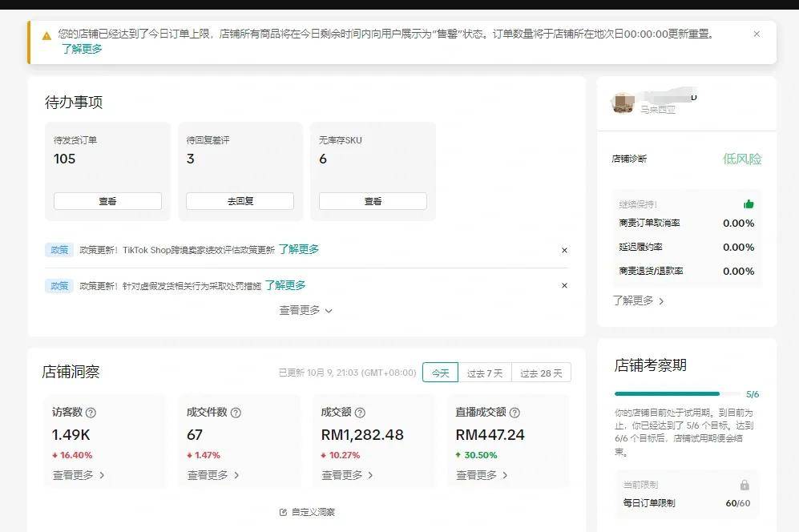Click the lock icon beside 当前限制
The height and width of the screenshot is (532, 799).
pyautogui.click(x=745, y=485)
